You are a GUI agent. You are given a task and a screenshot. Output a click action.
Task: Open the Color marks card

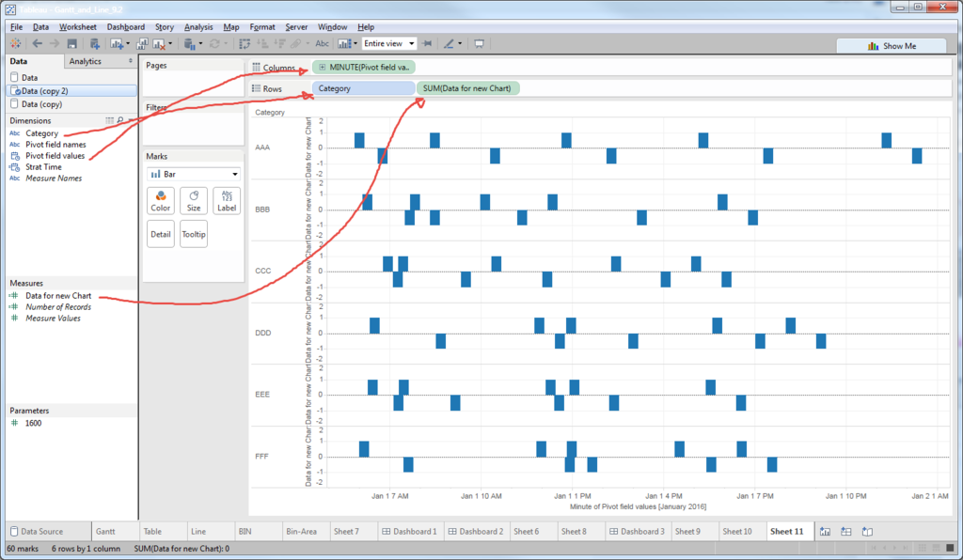coord(161,200)
